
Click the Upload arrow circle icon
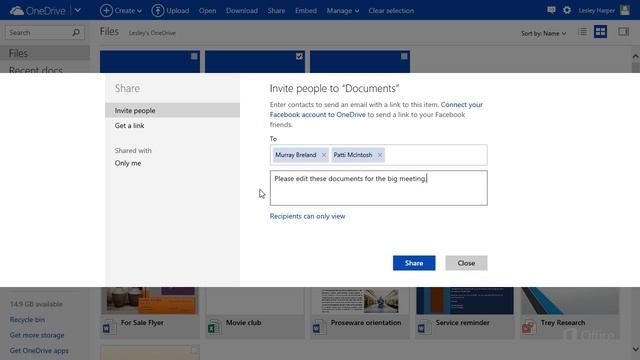tap(158, 11)
